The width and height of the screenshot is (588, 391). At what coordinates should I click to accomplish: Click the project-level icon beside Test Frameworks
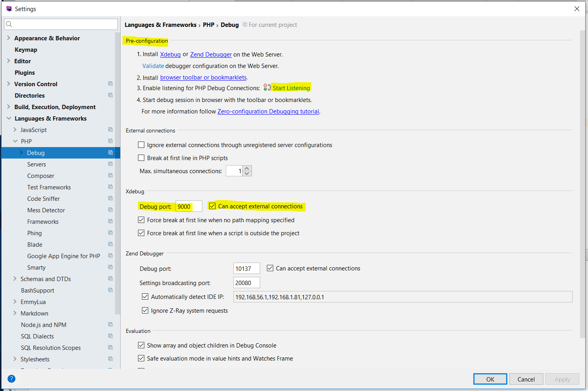(110, 187)
